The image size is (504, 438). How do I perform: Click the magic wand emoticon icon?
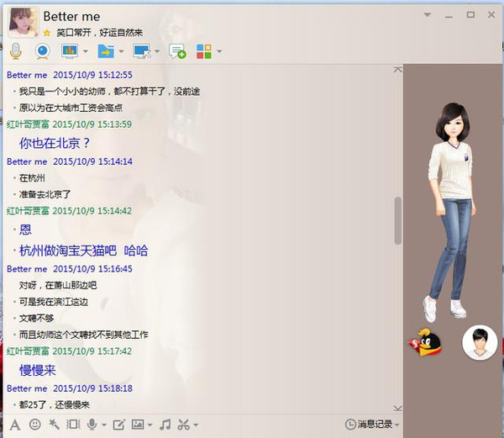[x=54, y=425]
